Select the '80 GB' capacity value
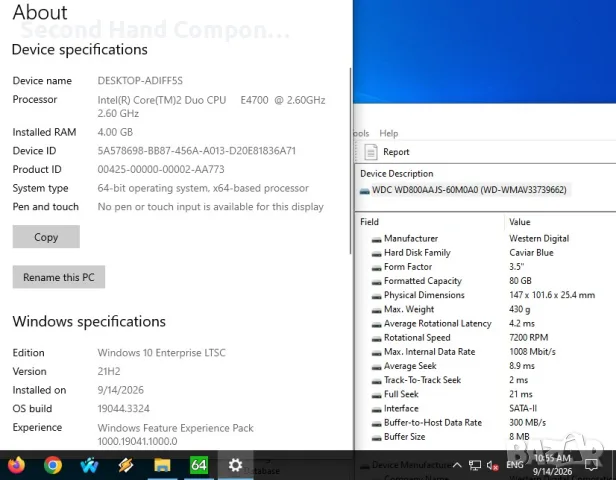616x480 pixels. [x=520, y=281]
